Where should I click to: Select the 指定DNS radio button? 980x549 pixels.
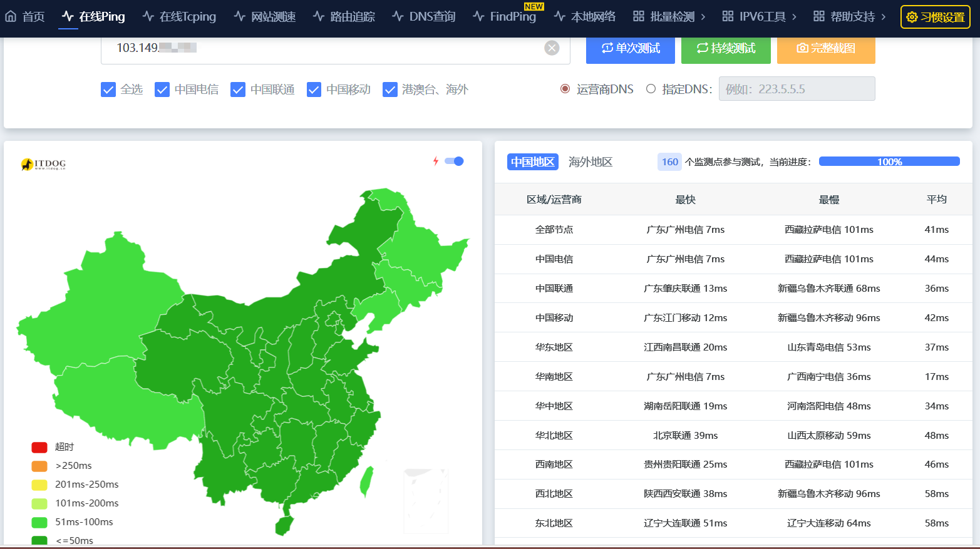click(651, 89)
